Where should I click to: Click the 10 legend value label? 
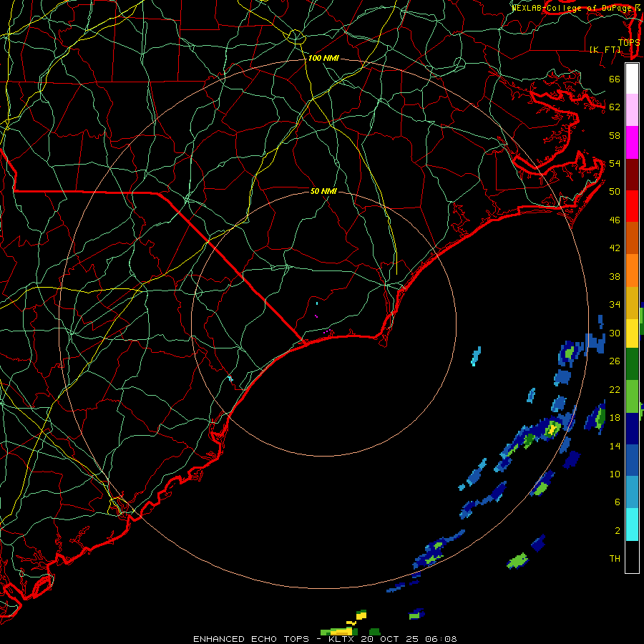615,474
